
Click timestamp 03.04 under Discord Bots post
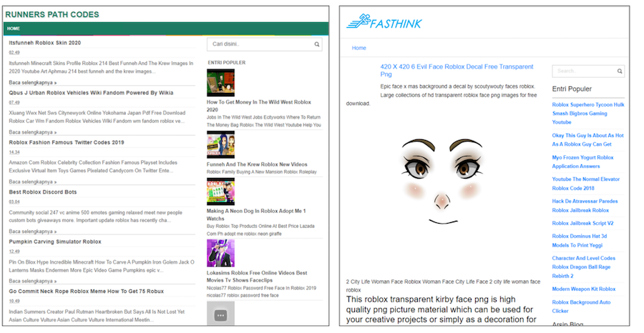tap(14, 202)
